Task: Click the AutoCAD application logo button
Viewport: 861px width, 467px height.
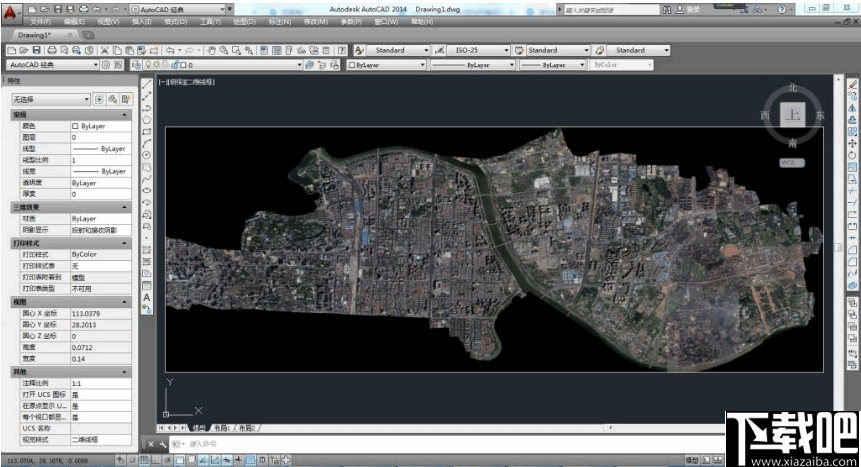Action: [12, 12]
